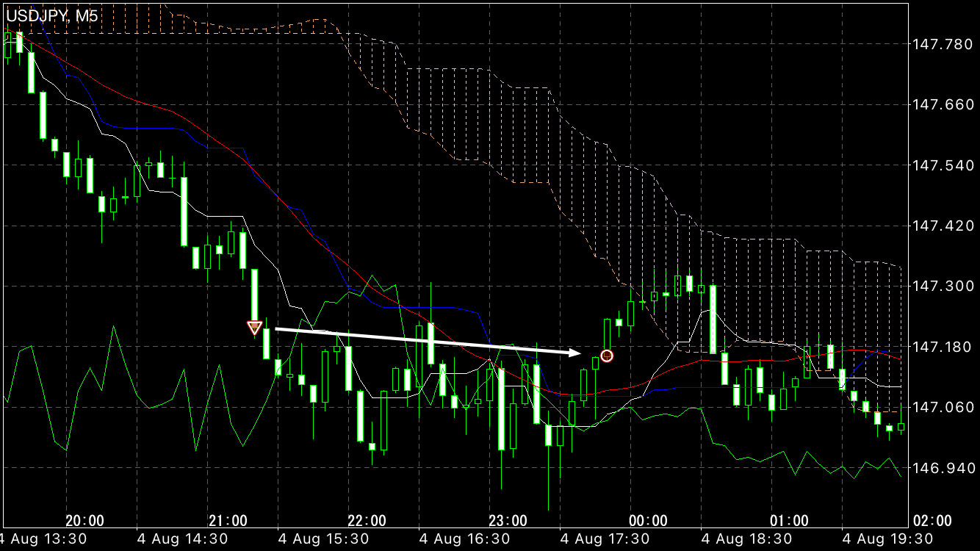
Task: Click the 4 Aug 18:30 date label
Action: (746, 539)
